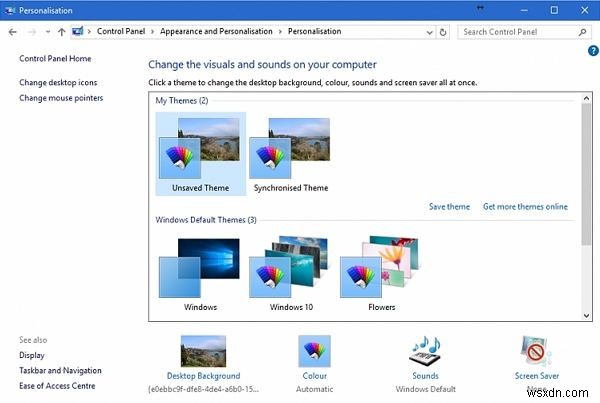The image size is (600, 403).
Task: Go up one level with Up arrow
Action: (62, 32)
